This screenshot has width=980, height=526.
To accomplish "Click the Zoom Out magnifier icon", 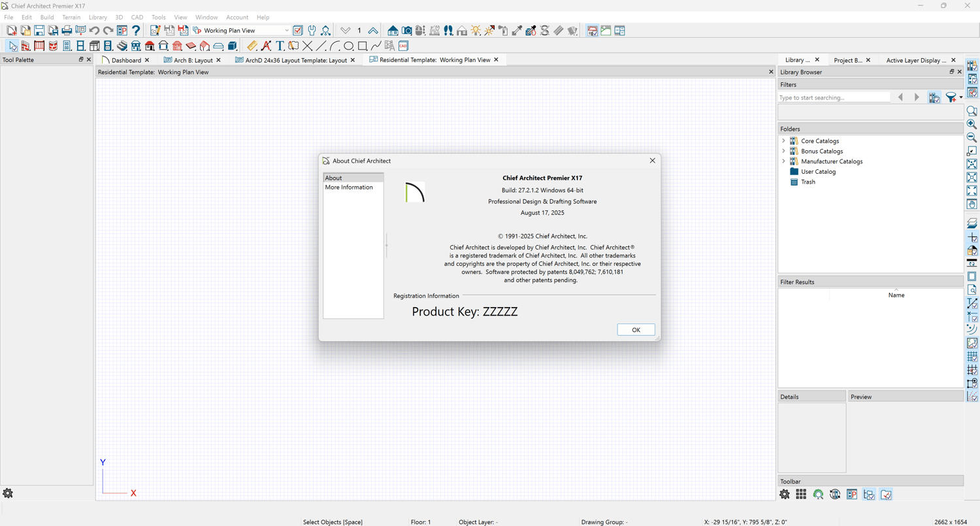I will (972, 137).
